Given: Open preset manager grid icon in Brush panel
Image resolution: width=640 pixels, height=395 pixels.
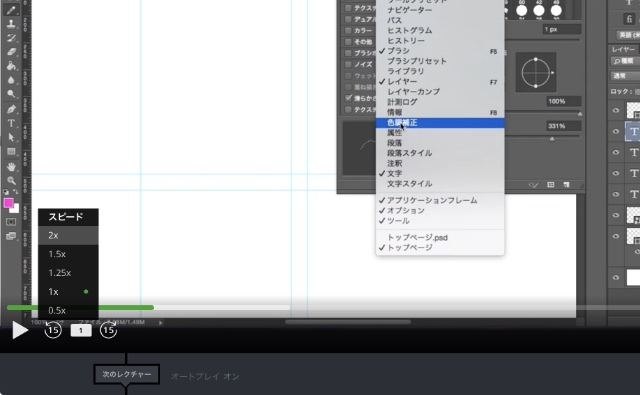Looking at the screenshot, I should pos(551,185).
